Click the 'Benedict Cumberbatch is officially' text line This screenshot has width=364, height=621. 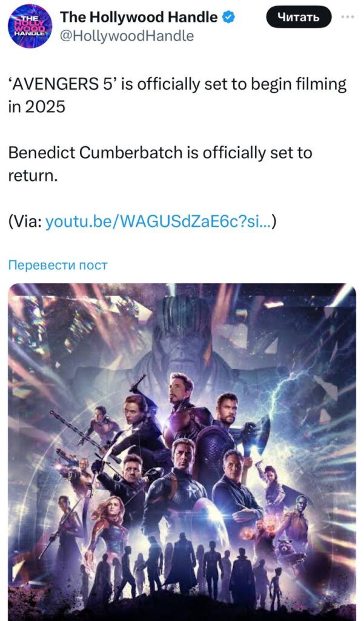tap(160, 153)
